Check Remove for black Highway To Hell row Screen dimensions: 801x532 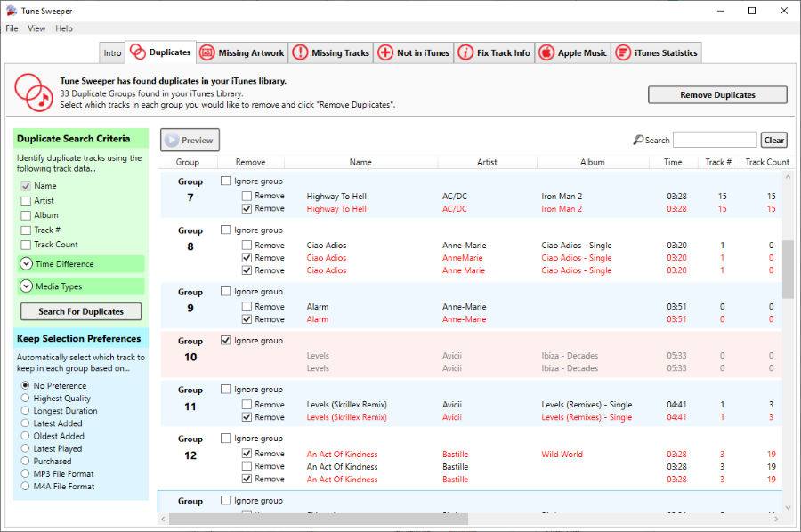(247, 196)
